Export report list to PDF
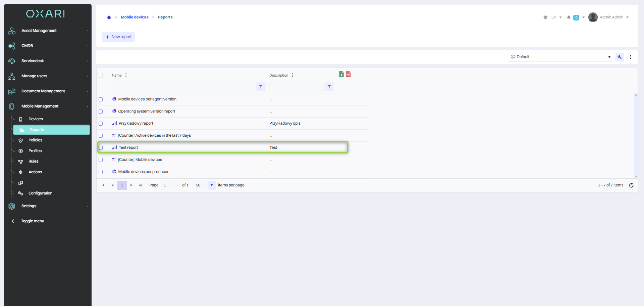The height and width of the screenshot is (306, 644). pos(348,74)
